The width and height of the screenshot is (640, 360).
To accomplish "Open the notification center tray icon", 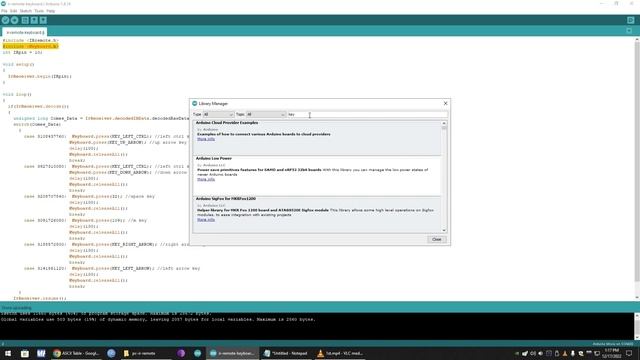I will pos(629,353).
